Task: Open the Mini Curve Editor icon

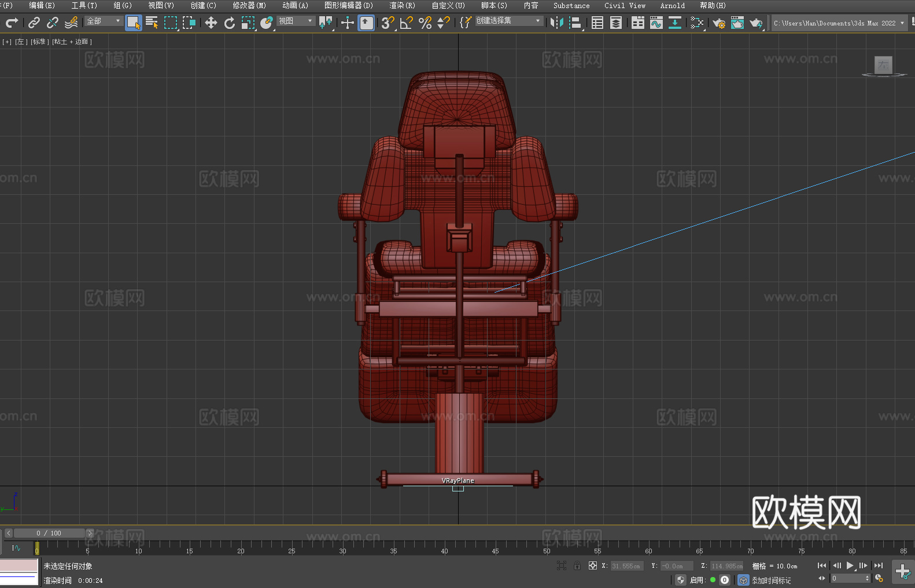Action: click(x=16, y=548)
